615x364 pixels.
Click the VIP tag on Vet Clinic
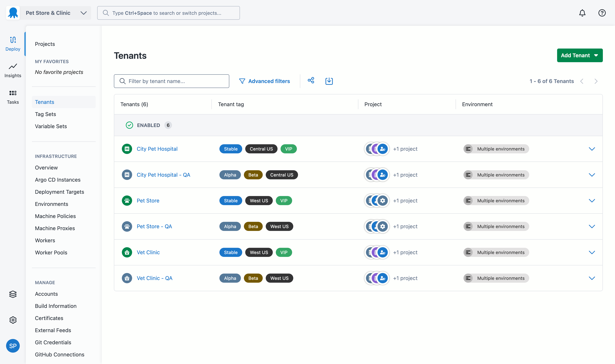point(284,252)
